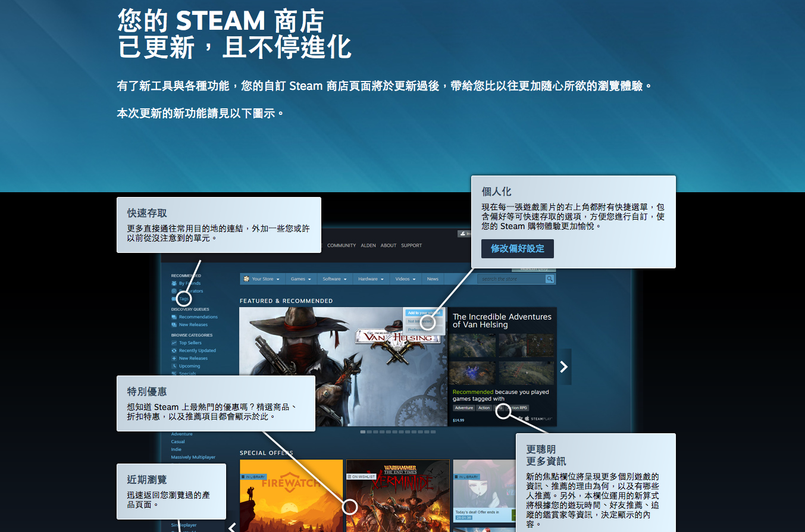Click the 修改偏好設定 button

coord(518,249)
